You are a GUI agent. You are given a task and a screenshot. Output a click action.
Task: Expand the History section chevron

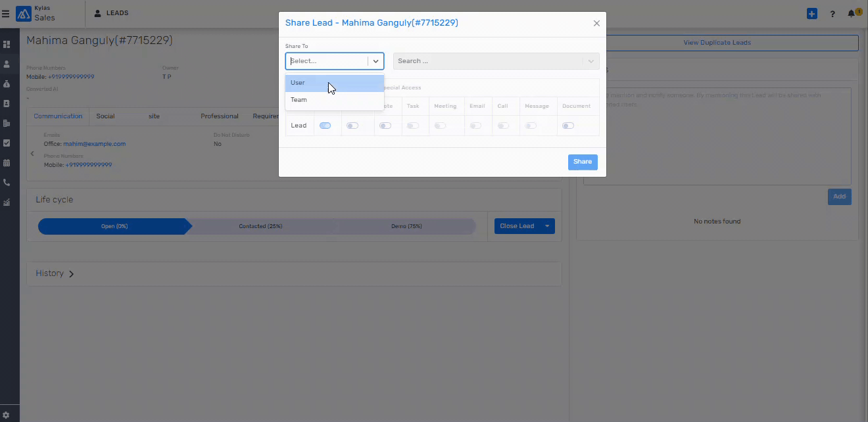[x=71, y=273]
